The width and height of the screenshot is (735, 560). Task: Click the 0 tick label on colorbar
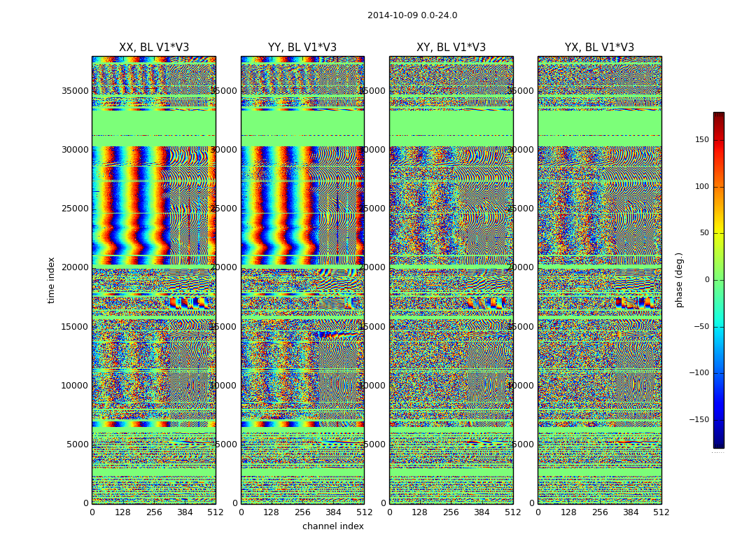pos(707,280)
